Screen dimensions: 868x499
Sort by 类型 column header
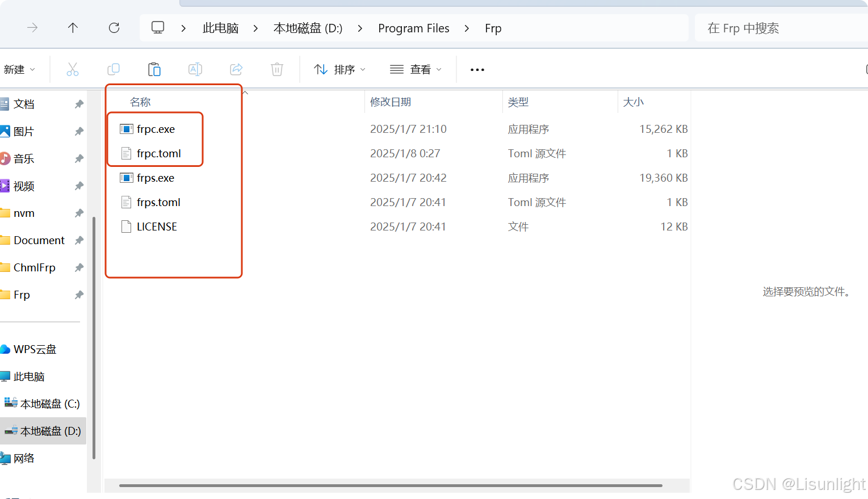(518, 102)
